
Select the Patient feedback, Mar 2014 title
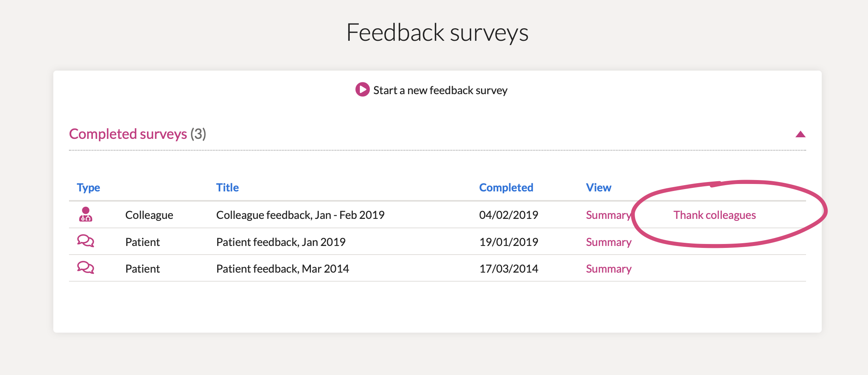tap(282, 269)
